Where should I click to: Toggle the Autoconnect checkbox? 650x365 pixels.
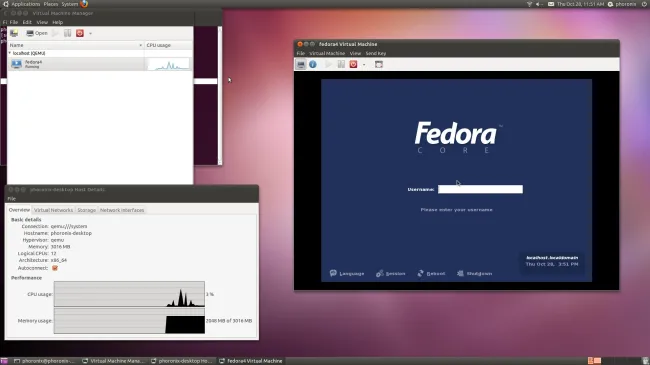point(55,268)
